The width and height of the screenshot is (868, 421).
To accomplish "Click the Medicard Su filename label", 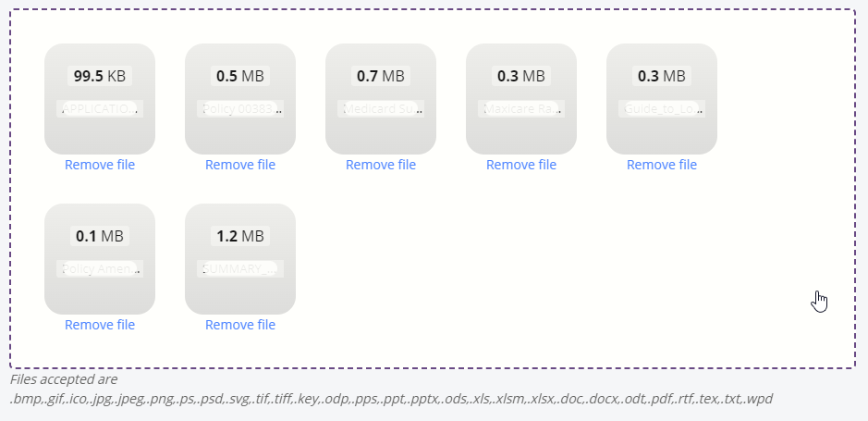I will [x=381, y=108].
